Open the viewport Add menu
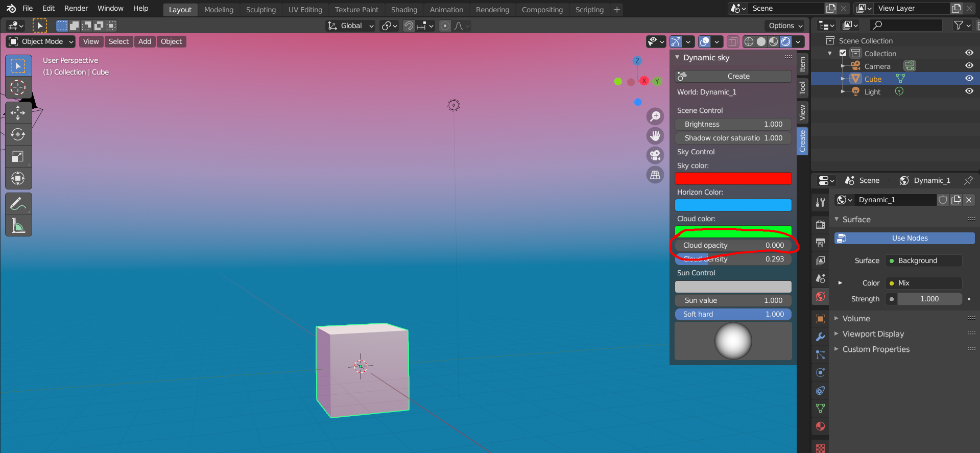 [145, 41]
